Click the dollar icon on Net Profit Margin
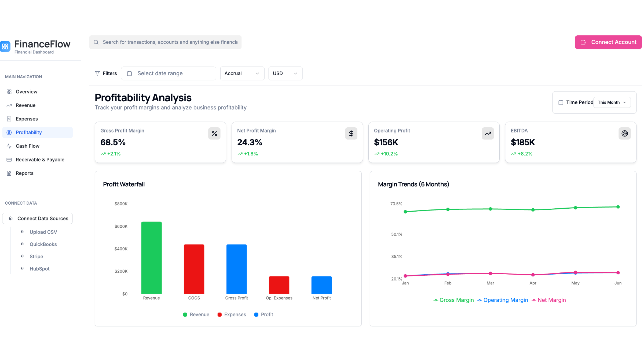This screenshot has height=362, width=644. pos(351,133)
